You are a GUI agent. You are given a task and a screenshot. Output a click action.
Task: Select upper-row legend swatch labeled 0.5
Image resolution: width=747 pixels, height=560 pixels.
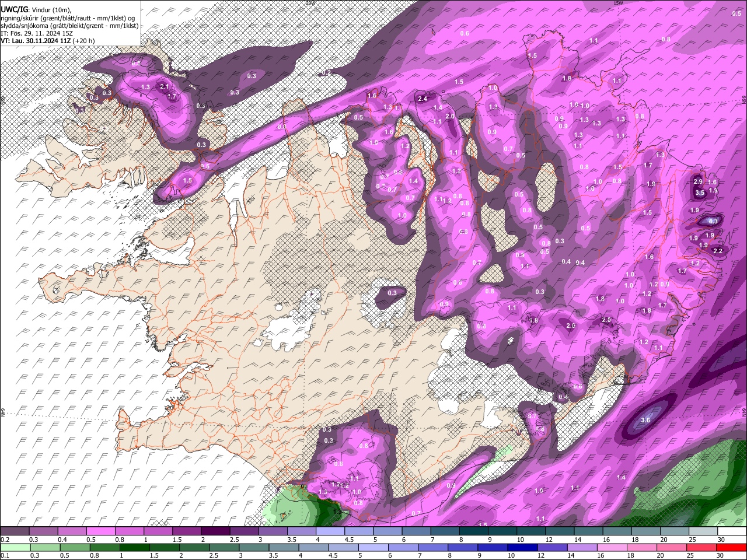[x=100, y=531]
